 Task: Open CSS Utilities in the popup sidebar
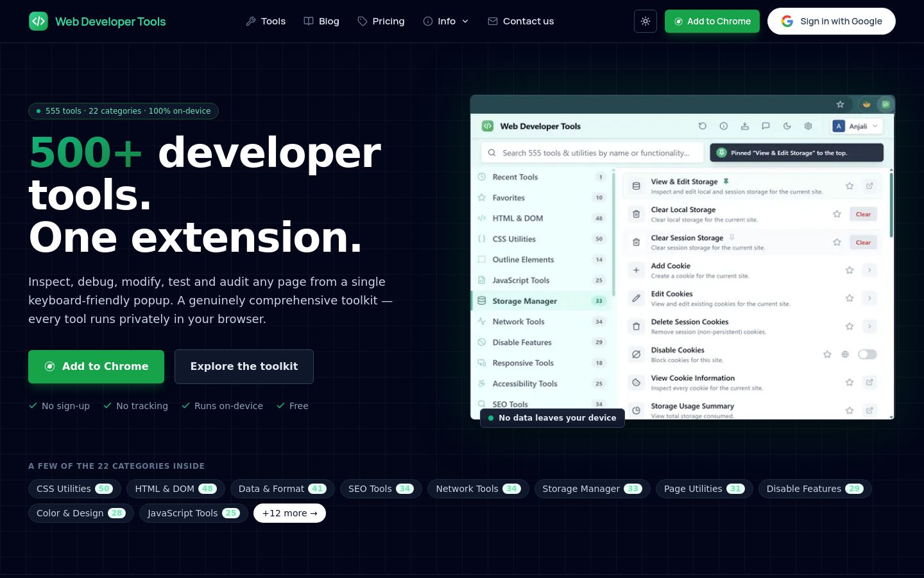(x=542, y=239)
